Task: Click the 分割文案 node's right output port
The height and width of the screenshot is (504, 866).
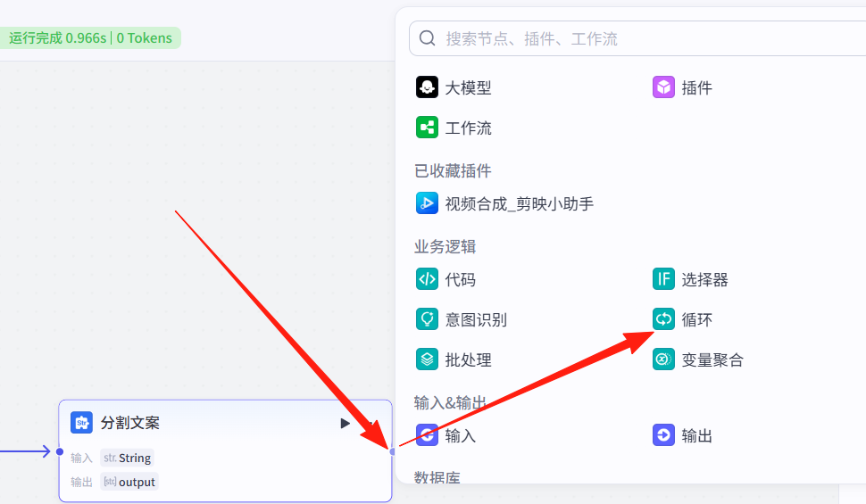Action: (393, 451)
